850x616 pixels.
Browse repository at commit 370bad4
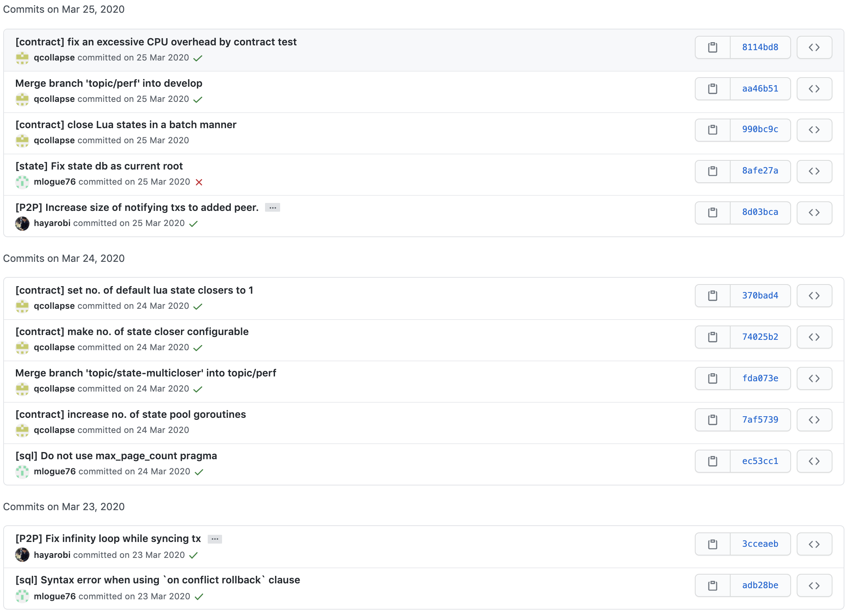coord(814,296)
